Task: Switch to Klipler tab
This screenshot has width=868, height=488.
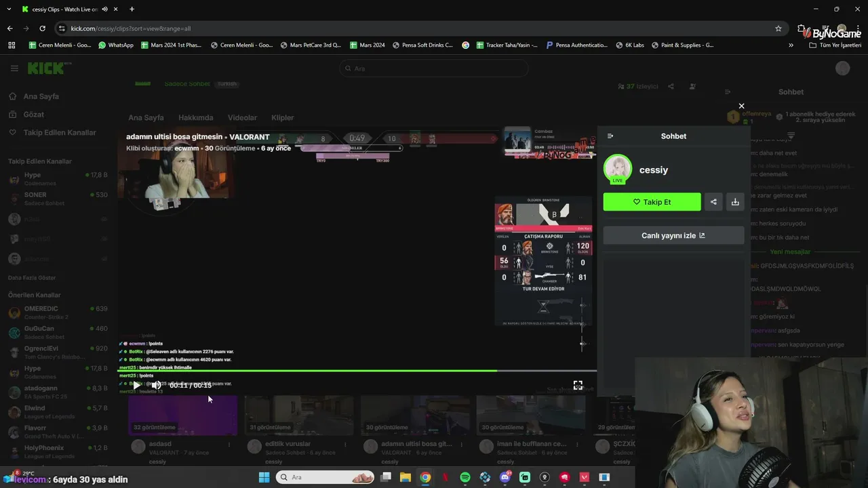Action: [283, 118]
